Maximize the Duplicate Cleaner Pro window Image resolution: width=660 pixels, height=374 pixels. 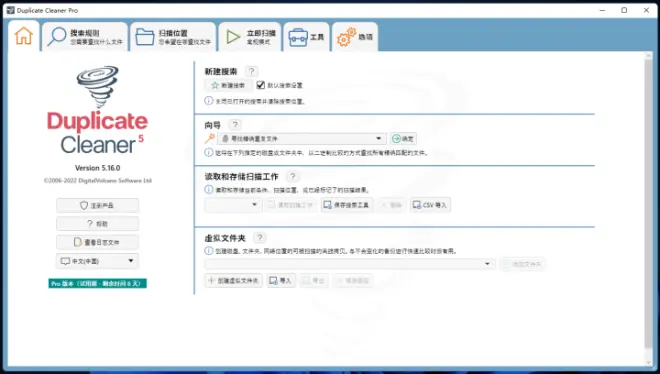[624, 10]
